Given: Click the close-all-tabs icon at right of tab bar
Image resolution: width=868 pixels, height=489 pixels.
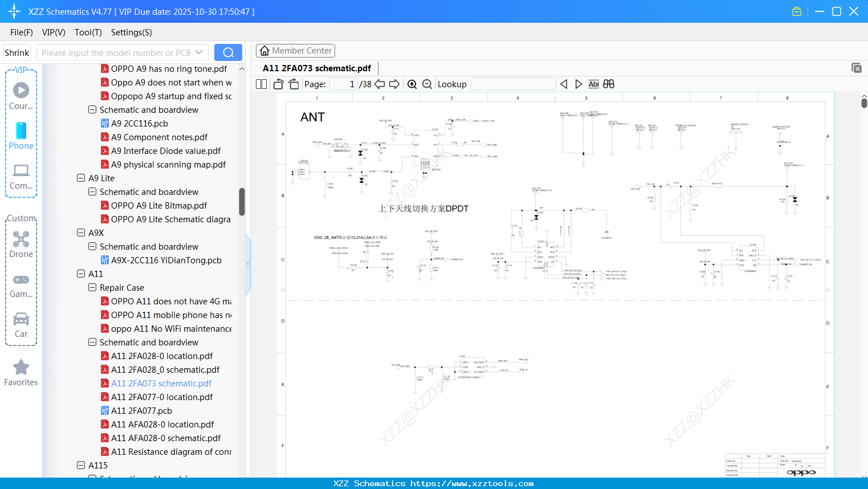Looking at the screenshot, I should coord(857,68).
